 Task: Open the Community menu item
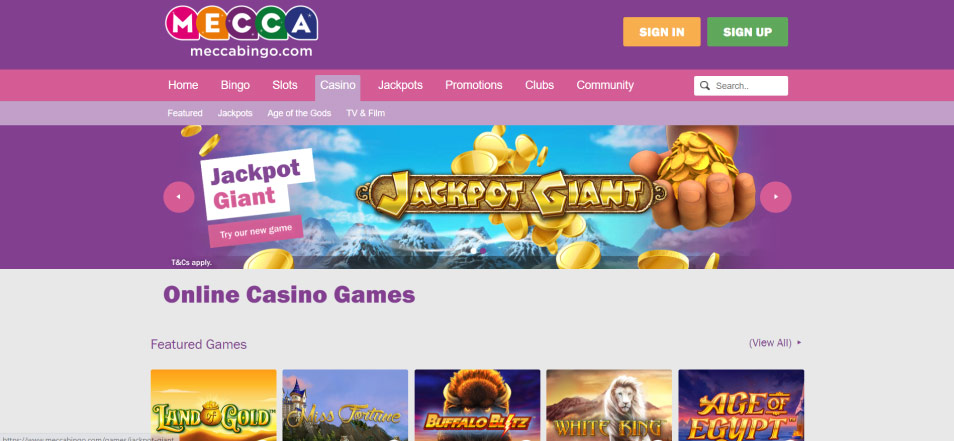(x=605, y=85)
